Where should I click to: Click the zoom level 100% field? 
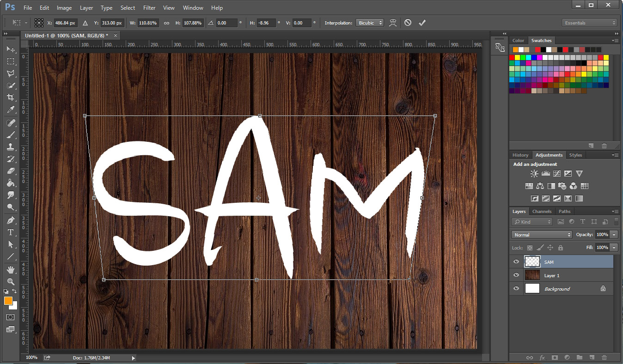tap(31, 358)
